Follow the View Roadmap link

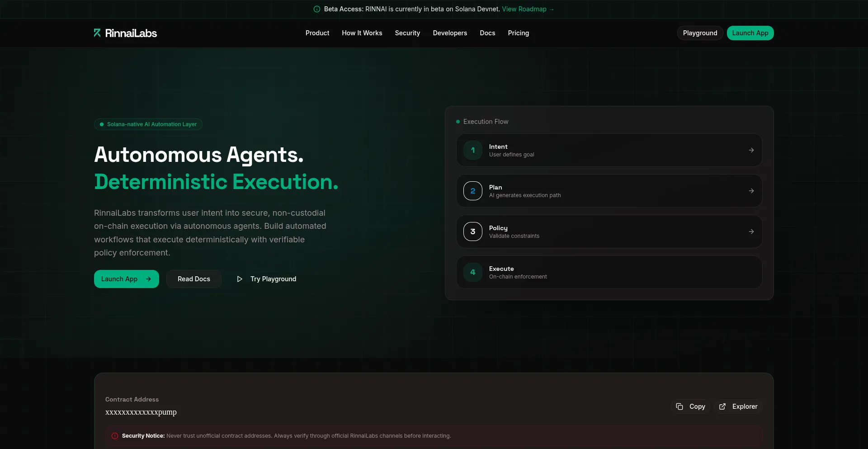[x=528, y=9]
